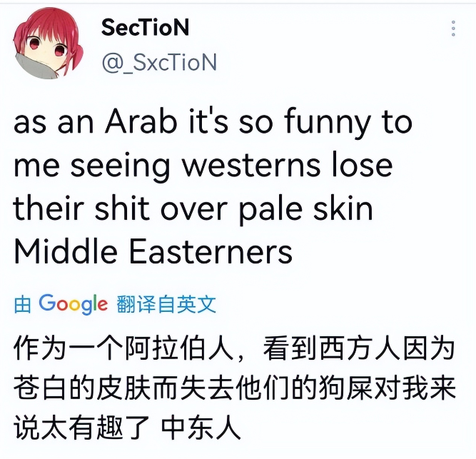
Task: Click the word "westerns" in the tweet
Action: click(251, 166)
